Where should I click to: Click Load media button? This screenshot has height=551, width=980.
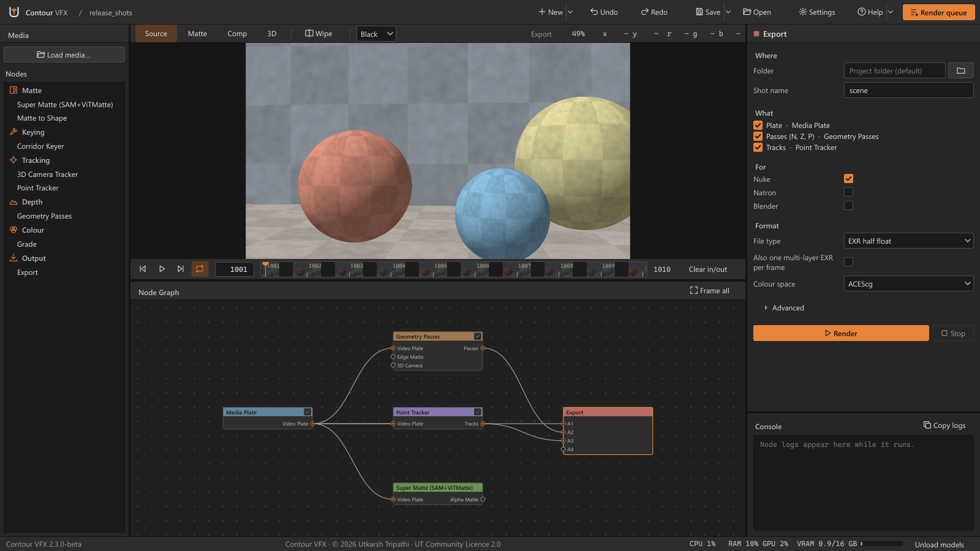(64, 54)
